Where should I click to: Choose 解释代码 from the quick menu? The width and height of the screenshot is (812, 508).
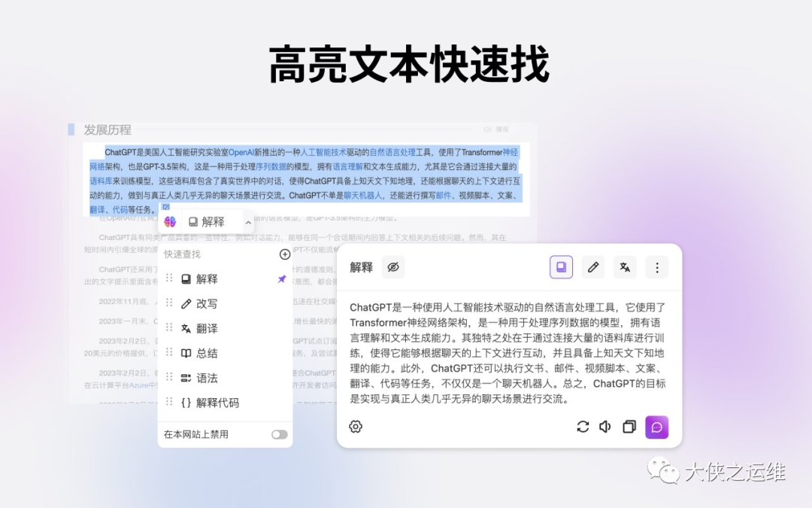(x=226, y=403)
